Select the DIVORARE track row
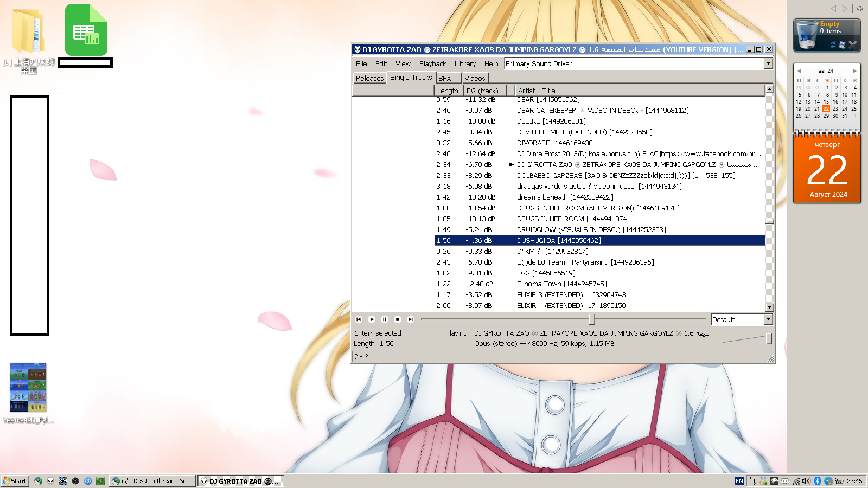 tap(600, 143)
